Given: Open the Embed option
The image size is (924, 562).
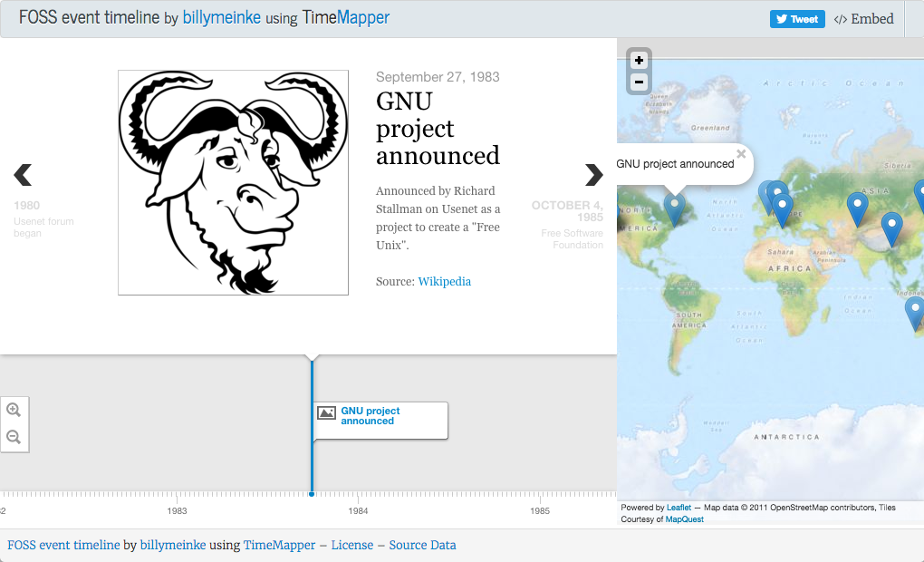Looking at the screenshot, I should (863, 19).
